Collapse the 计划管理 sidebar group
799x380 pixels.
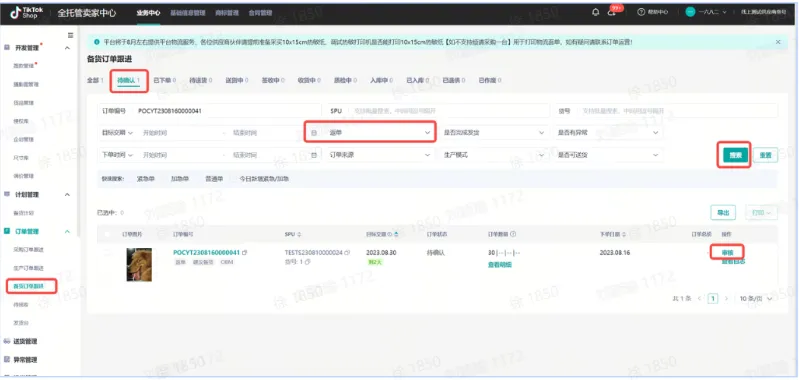(67, 195)
